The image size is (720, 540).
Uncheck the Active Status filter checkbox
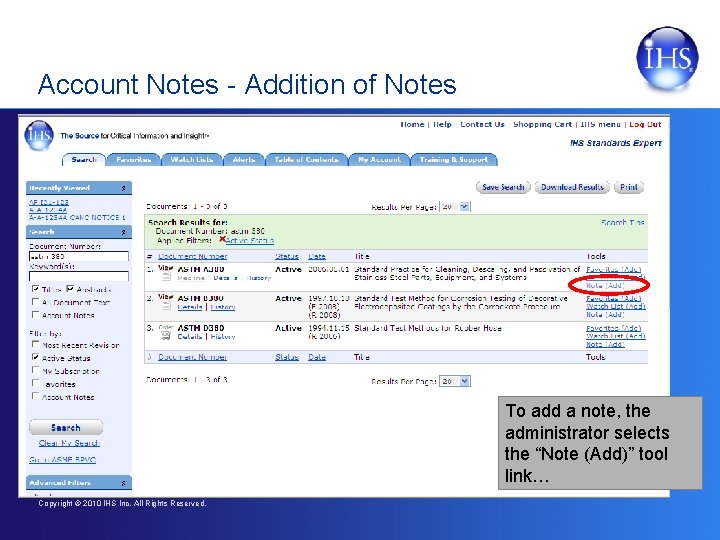(x=35, y=357)
